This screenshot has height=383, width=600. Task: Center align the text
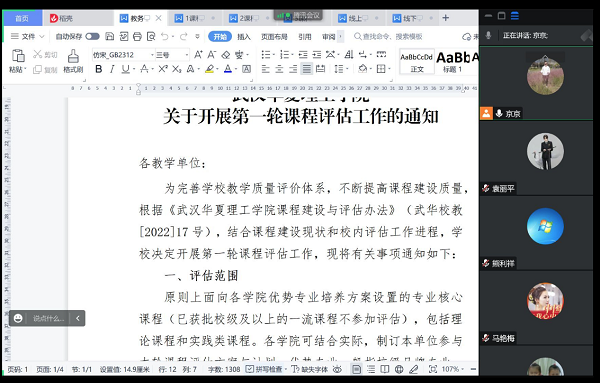pos(279,69)
